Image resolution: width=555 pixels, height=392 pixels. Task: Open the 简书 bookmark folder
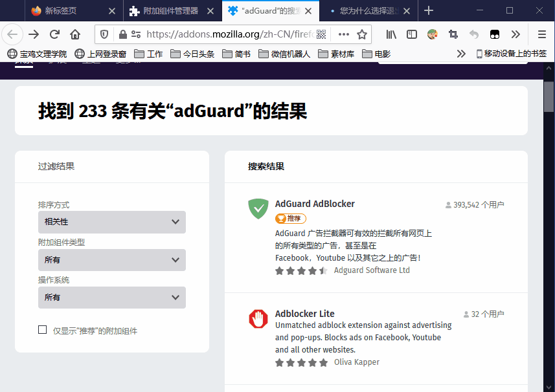(236, 54)
